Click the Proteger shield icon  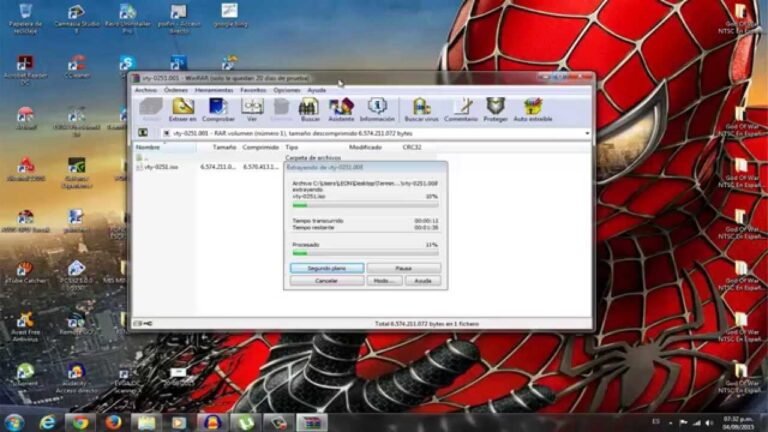495,109
